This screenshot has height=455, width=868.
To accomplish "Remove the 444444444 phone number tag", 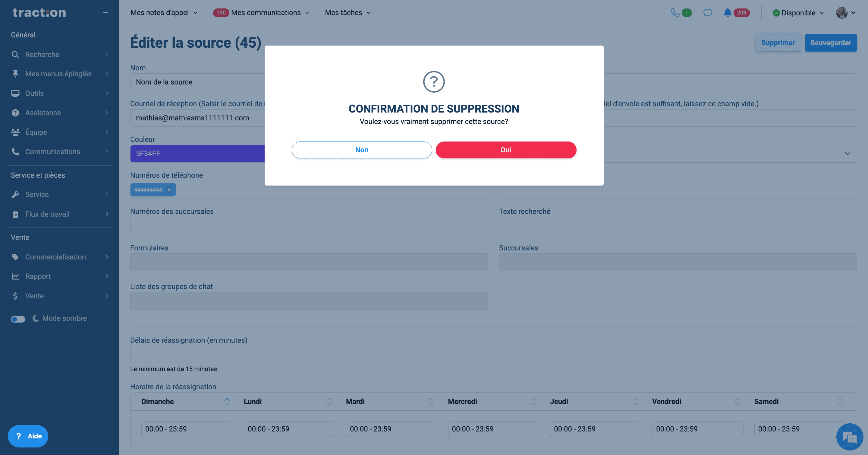I will click(169, 189).
